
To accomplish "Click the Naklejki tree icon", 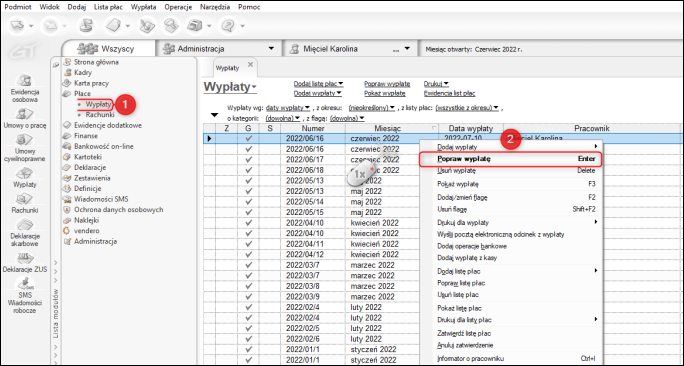I will [67, 220].
